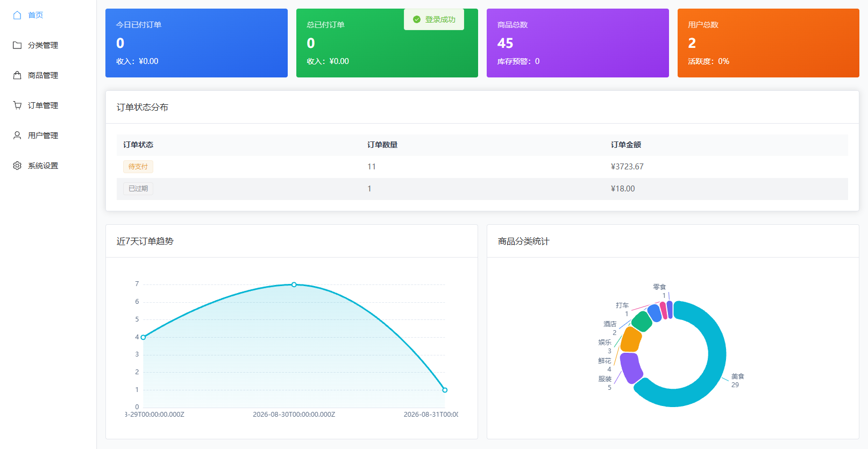The width and height of the screenshot is (868, 449).
Task: Click the 登录成功 notification message
Action: [434, 19]
